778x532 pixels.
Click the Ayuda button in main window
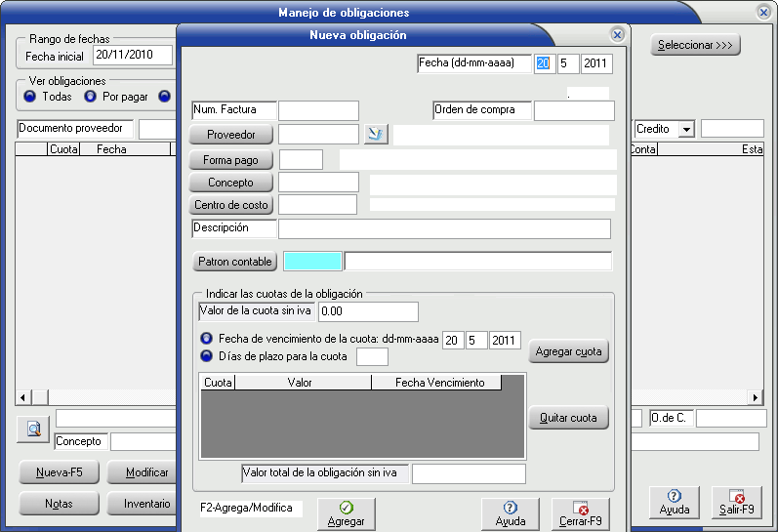click(674, 503)
